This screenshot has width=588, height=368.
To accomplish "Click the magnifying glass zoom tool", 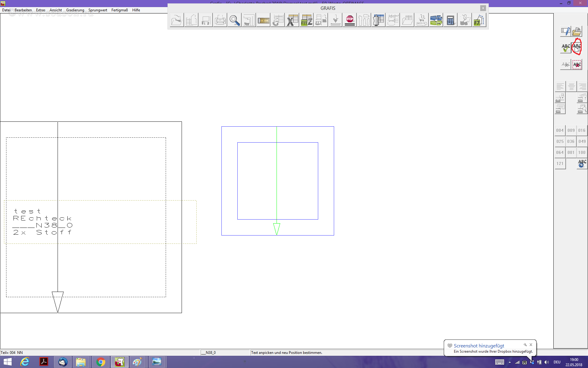I will 235,21.
